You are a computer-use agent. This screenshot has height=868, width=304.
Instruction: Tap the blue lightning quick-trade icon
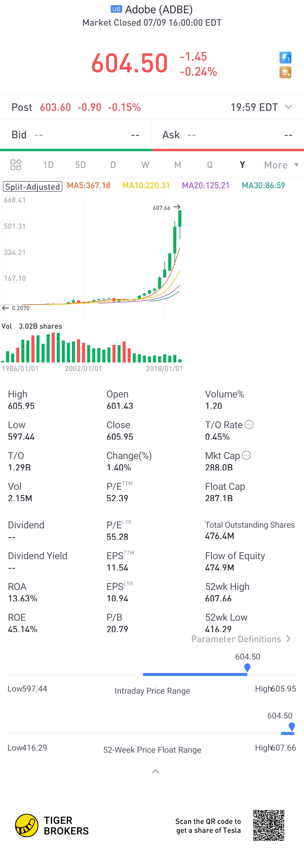[285, 57]
